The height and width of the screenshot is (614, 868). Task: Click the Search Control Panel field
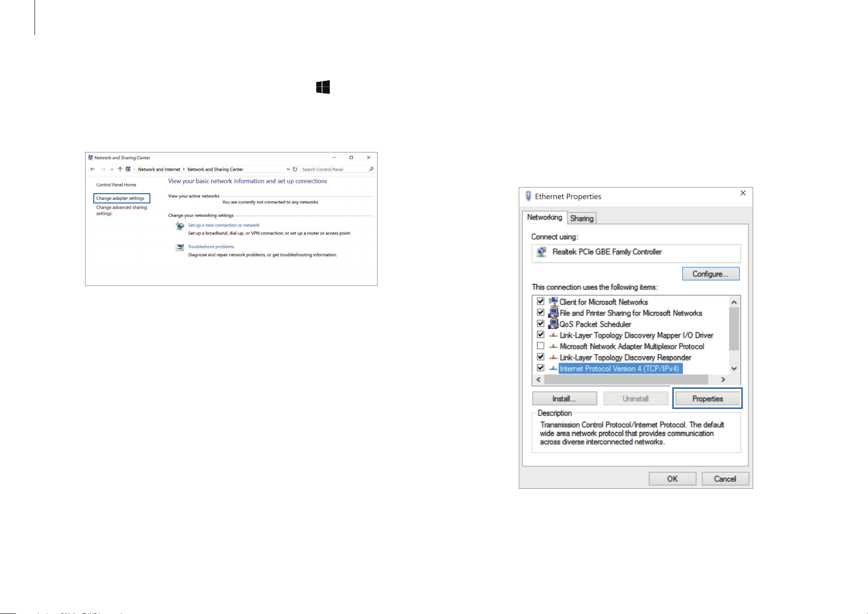click(x=334, y=169)
